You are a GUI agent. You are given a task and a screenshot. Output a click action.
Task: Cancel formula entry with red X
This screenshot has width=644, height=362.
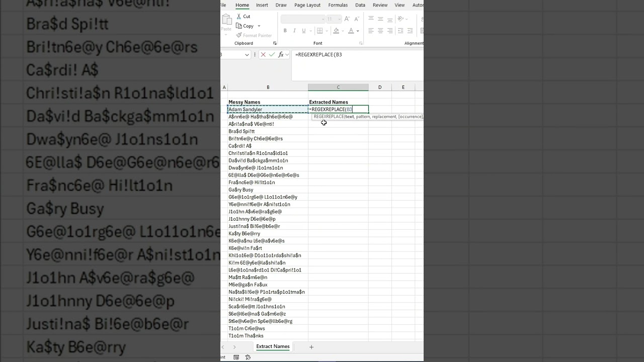click(x=263, y=54)
